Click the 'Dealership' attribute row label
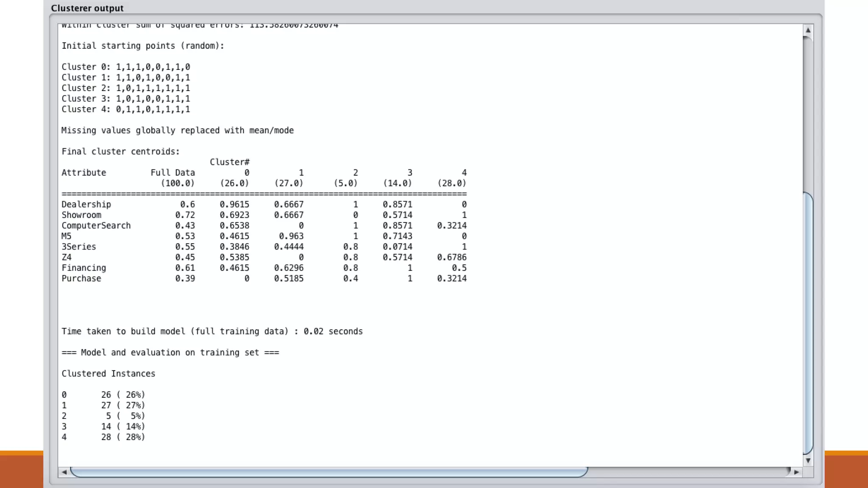868x488 pixels. (86, 205)
